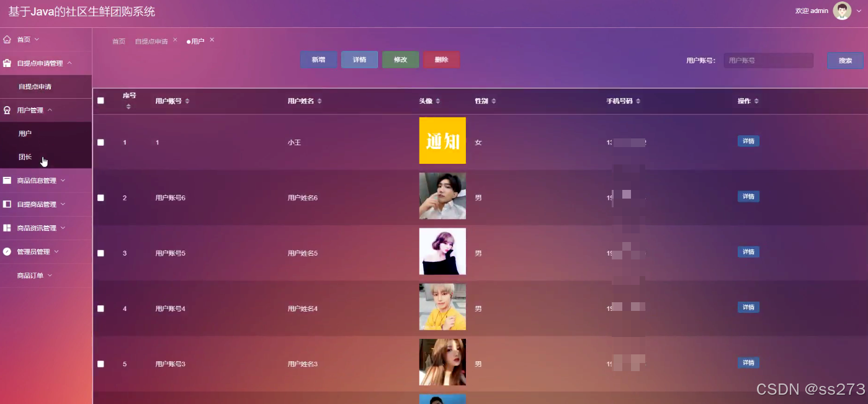Open 详情 for 用户账号6 row
The height and width of the screenshot is (404, 868).
click(x=748, y=197)
